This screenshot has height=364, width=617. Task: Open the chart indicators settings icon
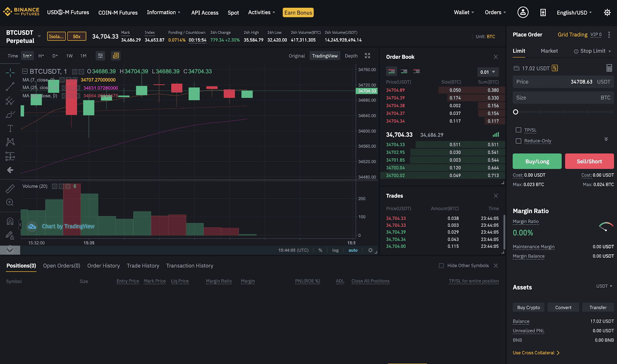100,56
